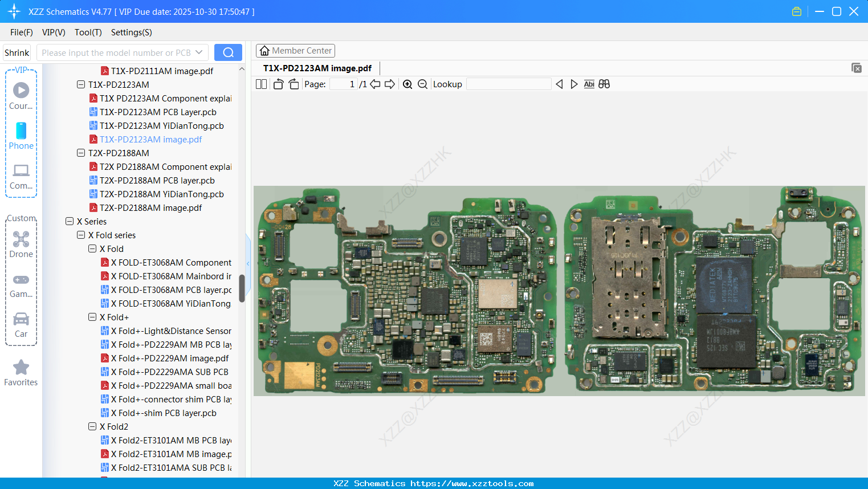Open the Course section in sidebar

coord(21,96)
